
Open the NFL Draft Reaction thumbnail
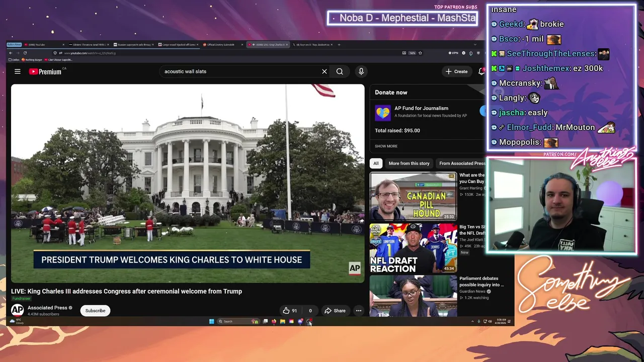413,248
